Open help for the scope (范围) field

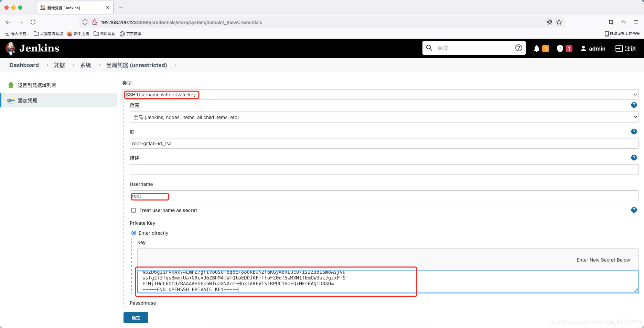coord(634,105)
